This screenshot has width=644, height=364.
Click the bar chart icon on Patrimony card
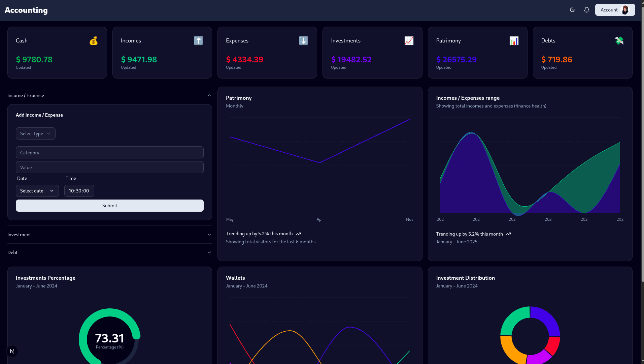(x=514, y=40)
